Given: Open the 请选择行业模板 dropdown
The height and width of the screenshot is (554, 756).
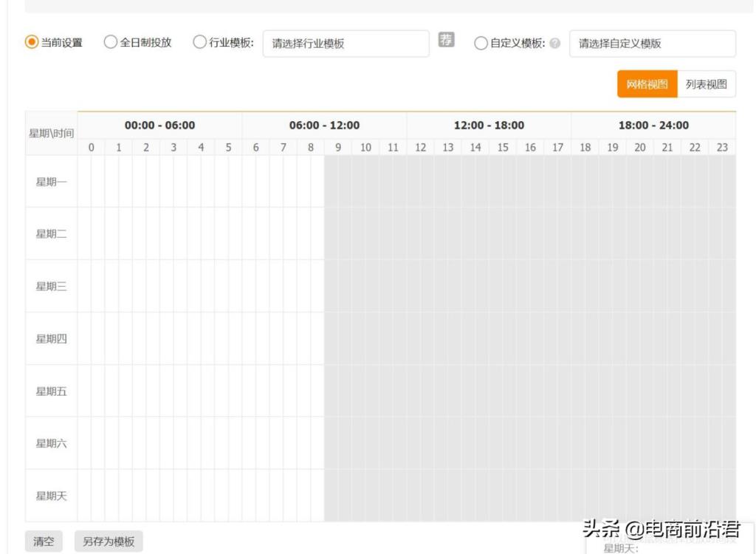Looking at the screenshot, I should tap(346, 44).
